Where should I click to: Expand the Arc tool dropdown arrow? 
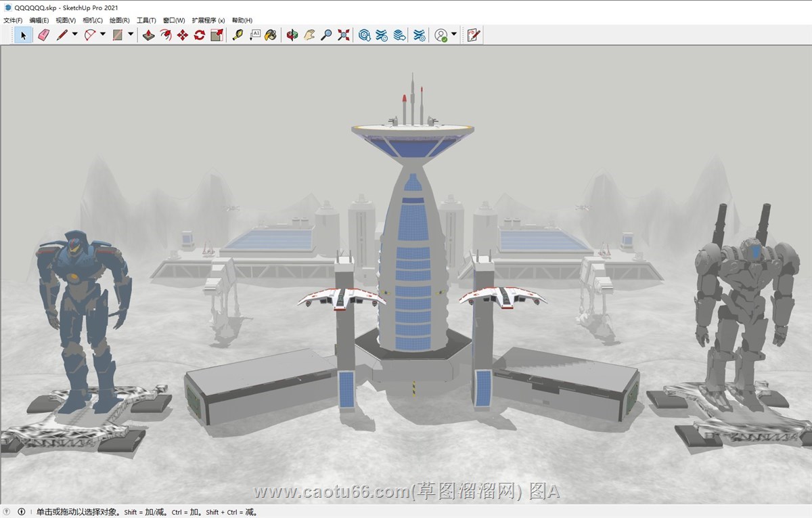(x=103, y=35)
